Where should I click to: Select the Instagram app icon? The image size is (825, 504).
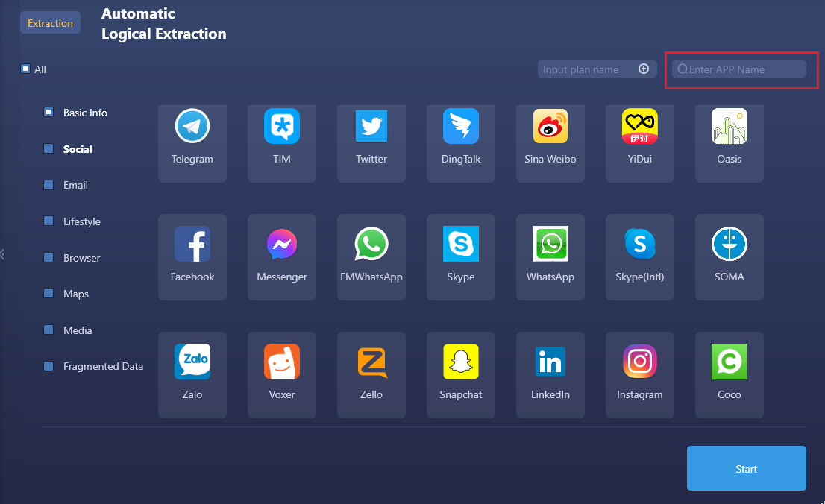click(640, 362)
